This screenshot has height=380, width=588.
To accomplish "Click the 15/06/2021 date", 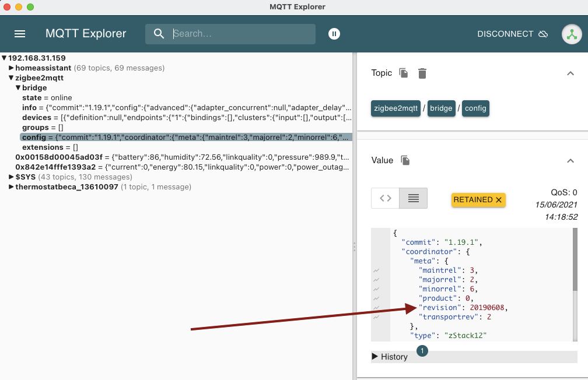I will click(556, 205).
